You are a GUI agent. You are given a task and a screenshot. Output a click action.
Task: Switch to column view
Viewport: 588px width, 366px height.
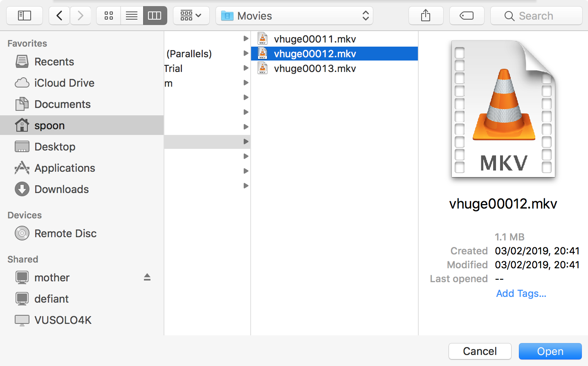[x=155, y=16]
